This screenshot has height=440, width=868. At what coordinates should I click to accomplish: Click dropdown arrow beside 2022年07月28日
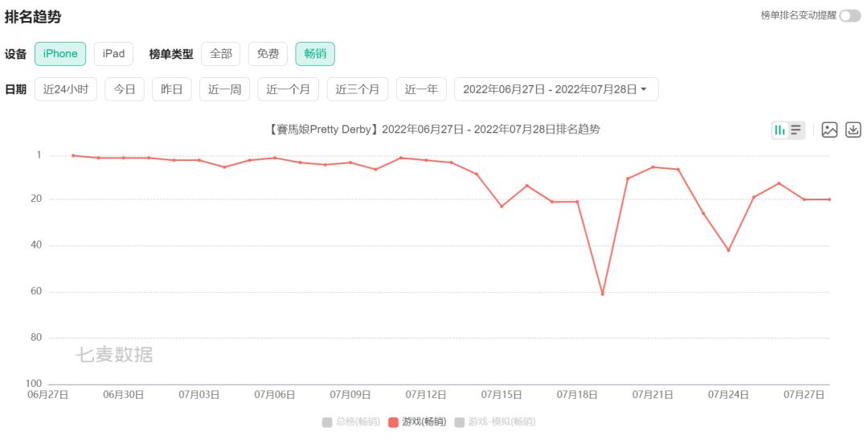pos(644,89)
